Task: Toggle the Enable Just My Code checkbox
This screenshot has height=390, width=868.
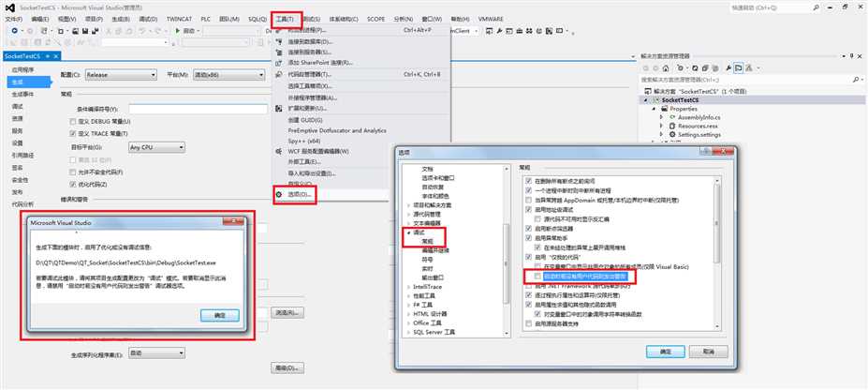Action: (x=529, y=257)
